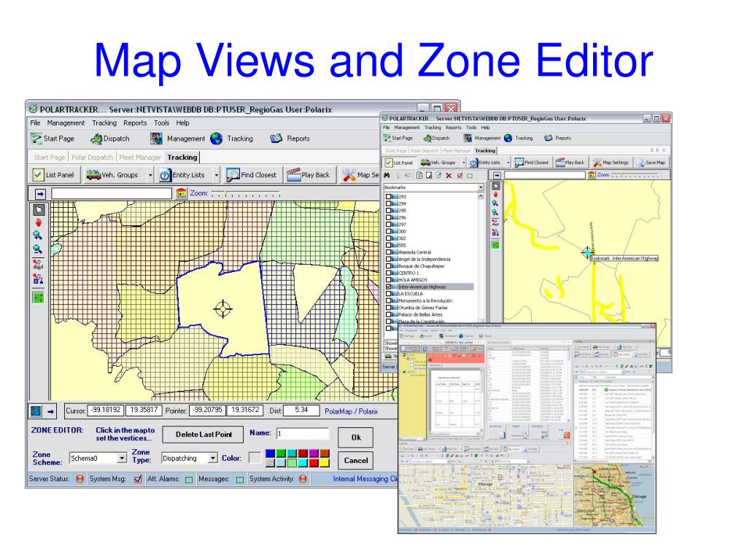Open Reports module in the zone editor window toolbar
The image size is (747, 560).
290,139
